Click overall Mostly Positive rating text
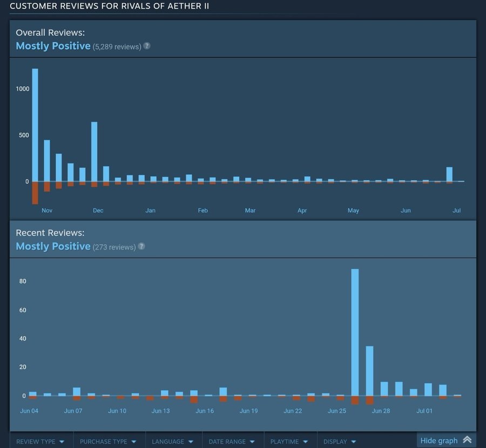This screenshot has width=486, height=448. coord(53,46)
